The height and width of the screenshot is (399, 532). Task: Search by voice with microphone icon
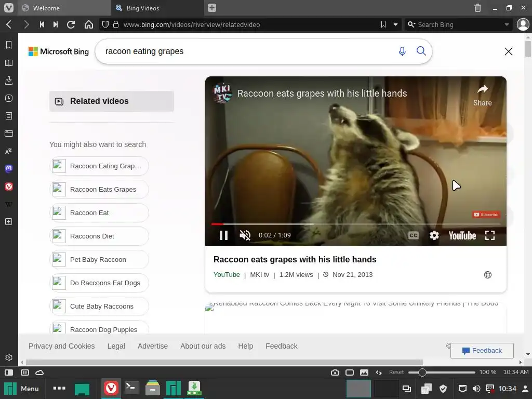[x=402, y=51]
